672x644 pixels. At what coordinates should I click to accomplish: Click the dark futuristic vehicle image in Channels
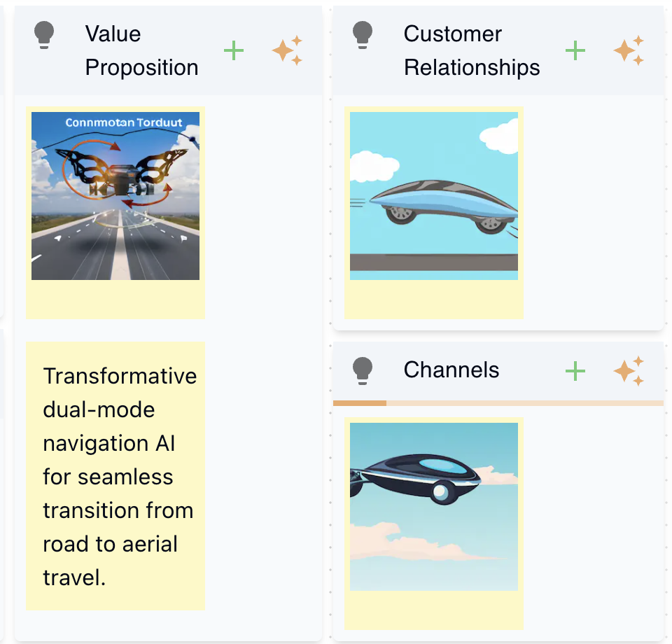(433, 505)
